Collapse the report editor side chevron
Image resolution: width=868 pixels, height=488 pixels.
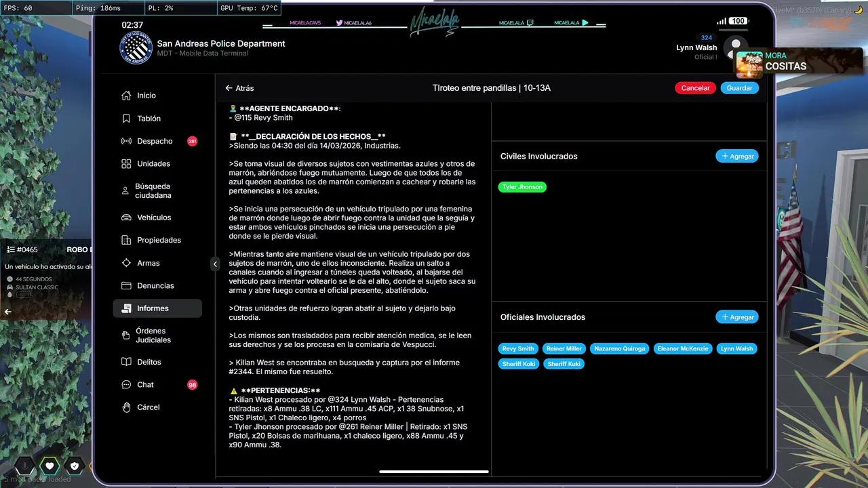coord(215,264)
